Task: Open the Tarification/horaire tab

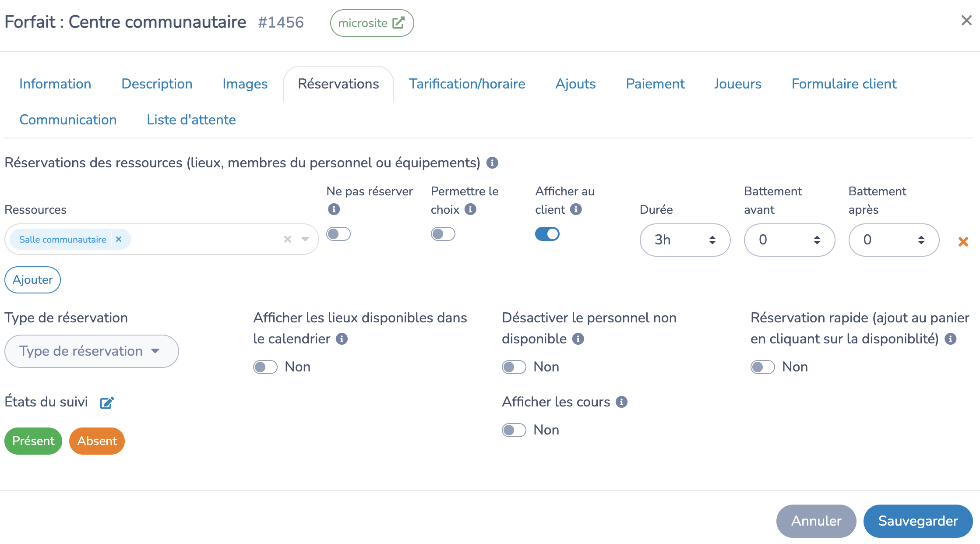Action: pos(467,84)
